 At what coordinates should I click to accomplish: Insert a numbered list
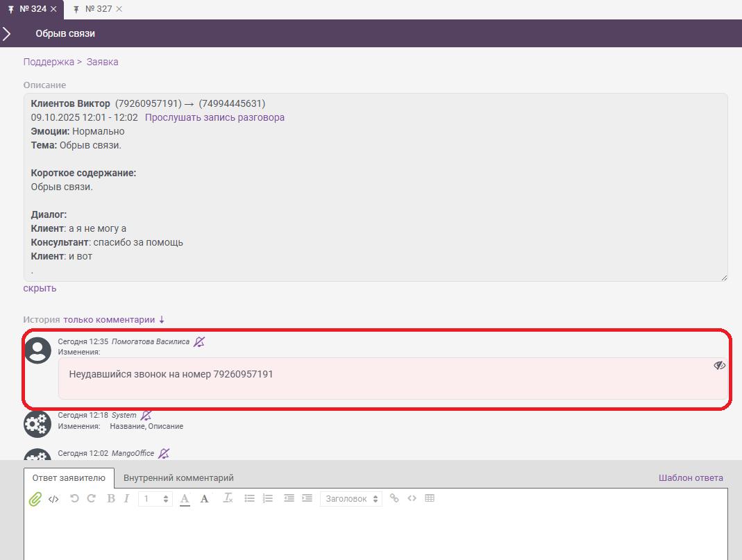268,498
